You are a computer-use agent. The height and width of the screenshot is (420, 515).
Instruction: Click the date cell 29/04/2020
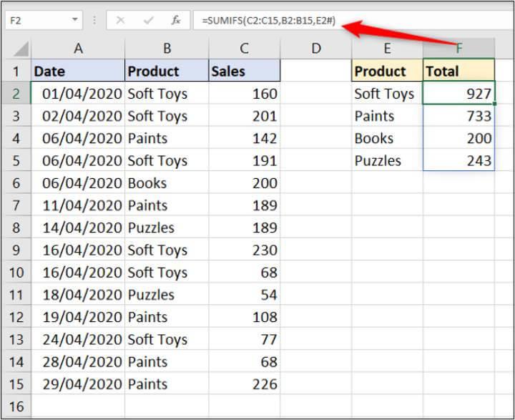78,384
